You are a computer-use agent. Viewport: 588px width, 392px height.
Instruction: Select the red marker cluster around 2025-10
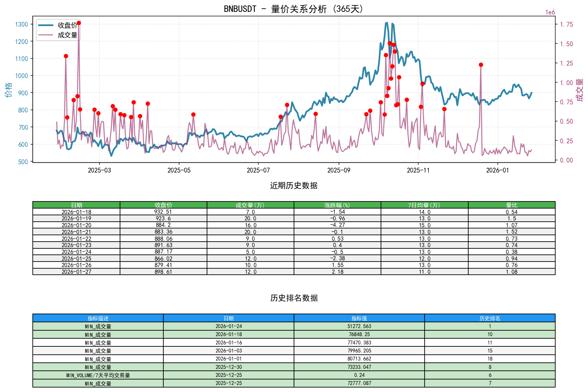[x=389, y=43]
